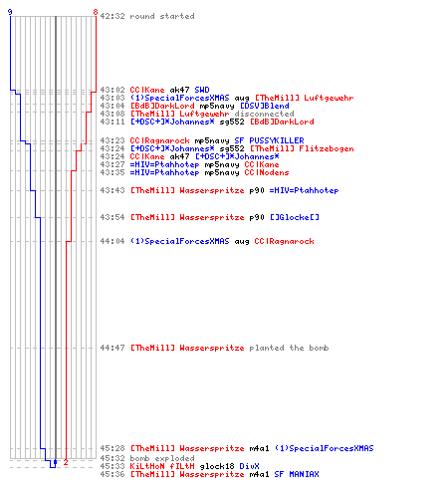Click the red team count 8
Screen dimensions: 448x498
96,12
